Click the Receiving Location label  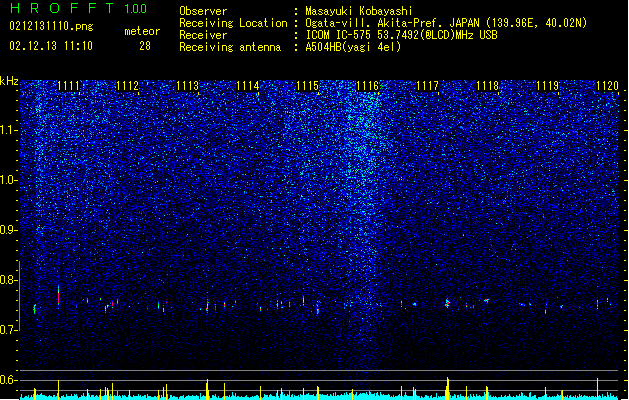tap(233, 23)
